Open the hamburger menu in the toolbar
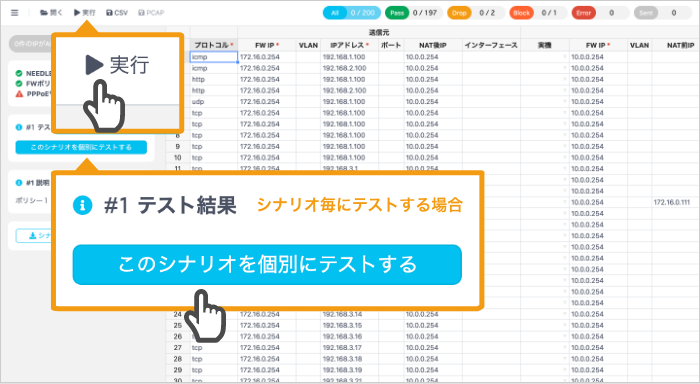Image resolution: width=700 pixels, height=384 pixels. click(x=15, y=13)
